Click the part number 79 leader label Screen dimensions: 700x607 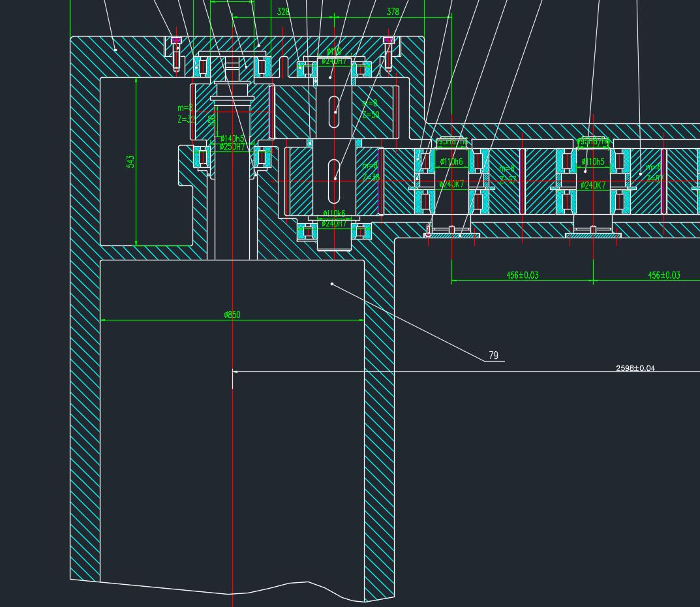coord(493,356)
